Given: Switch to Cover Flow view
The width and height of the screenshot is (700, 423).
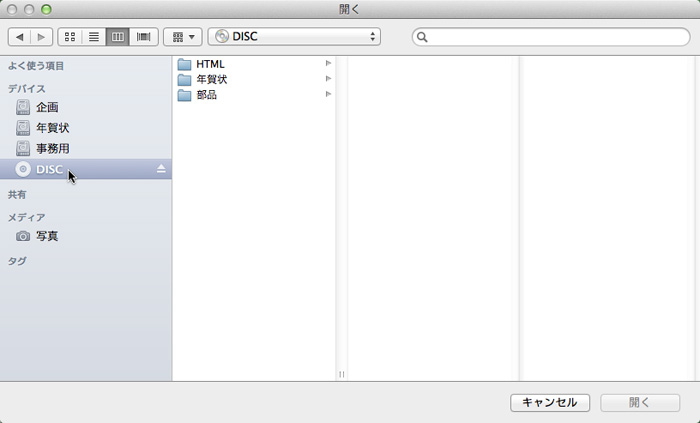Looking at the screenshot, I should coord(143,37).
